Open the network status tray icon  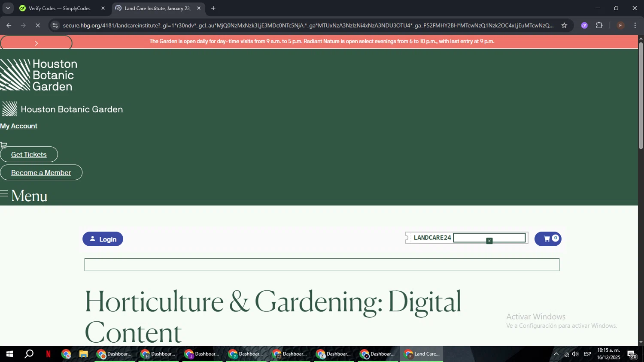tap(566, 354)
